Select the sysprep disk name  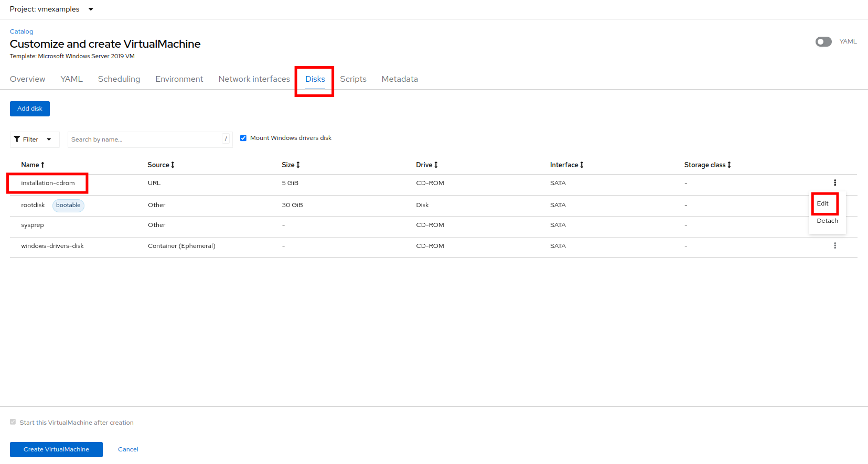click(x=33, y=225)
